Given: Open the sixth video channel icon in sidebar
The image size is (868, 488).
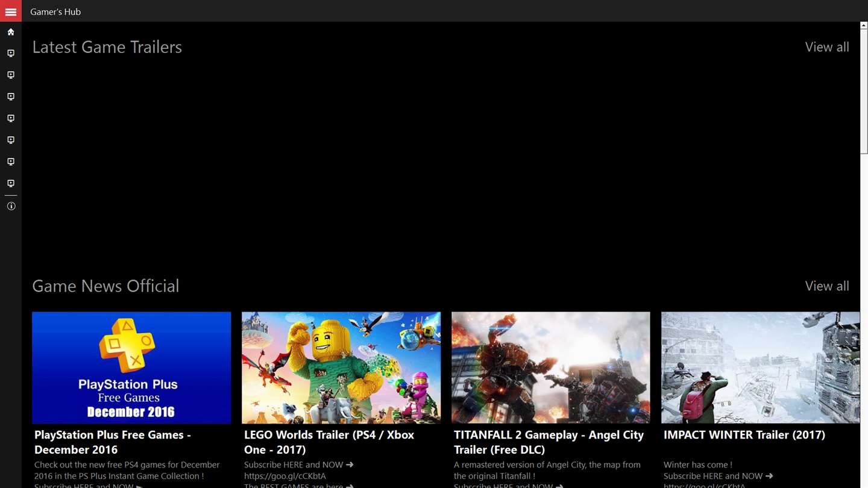Looking at the screenshot, I should click(11, 162).
